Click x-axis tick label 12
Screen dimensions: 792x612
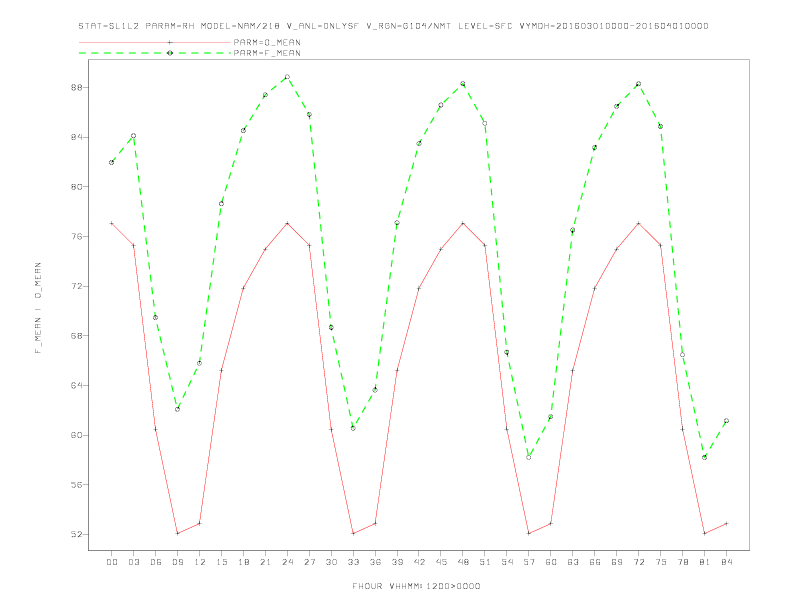(x=200, y=562)
